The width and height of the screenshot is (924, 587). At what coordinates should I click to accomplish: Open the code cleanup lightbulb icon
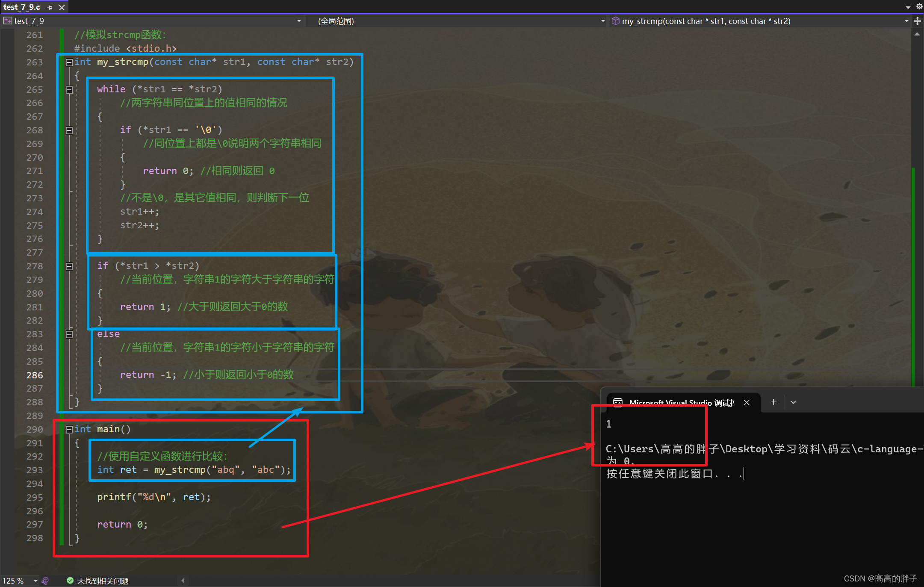pos(45,581)
